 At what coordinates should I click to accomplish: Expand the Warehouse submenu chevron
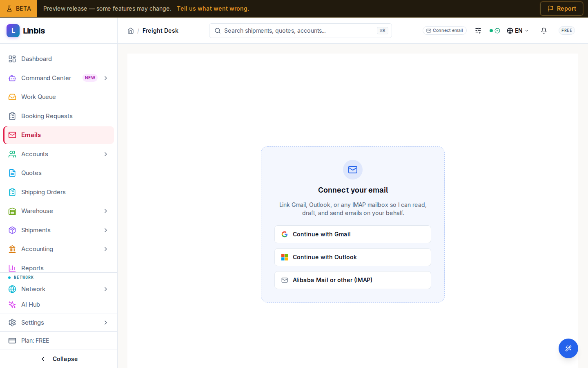tap(106, 211)
